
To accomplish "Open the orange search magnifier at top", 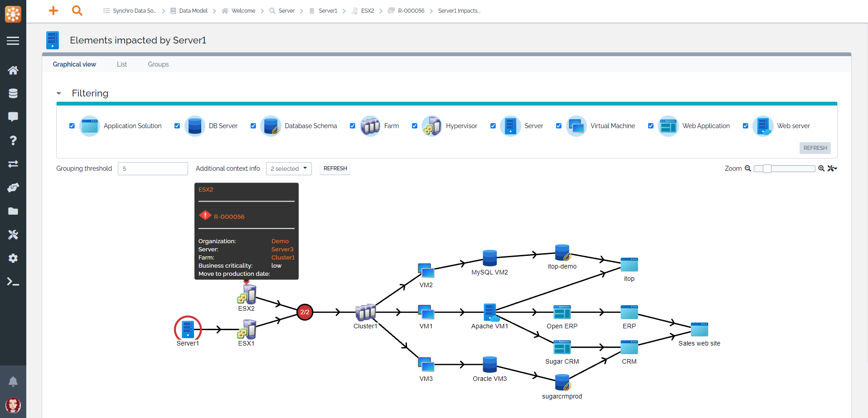I will [x=77, y=10].
